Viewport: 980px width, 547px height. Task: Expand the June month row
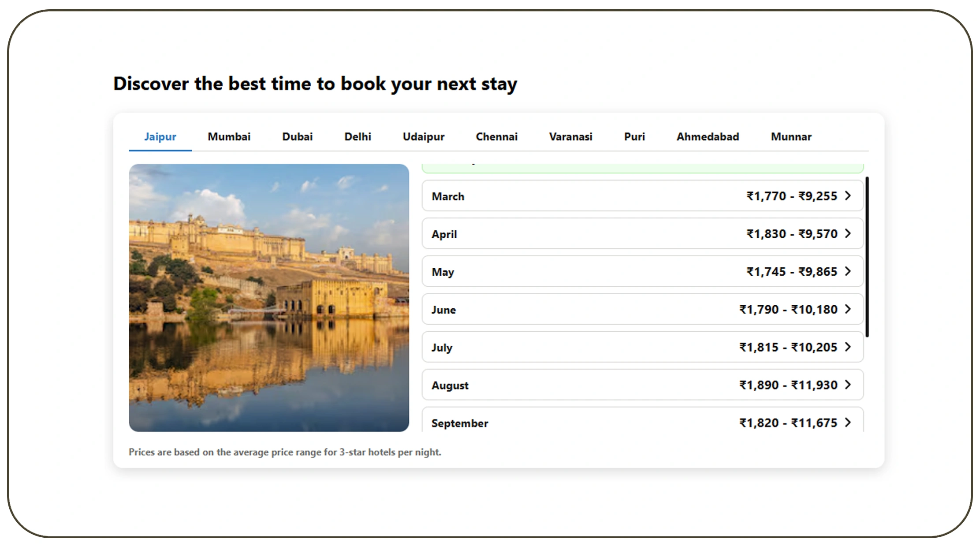641,309
